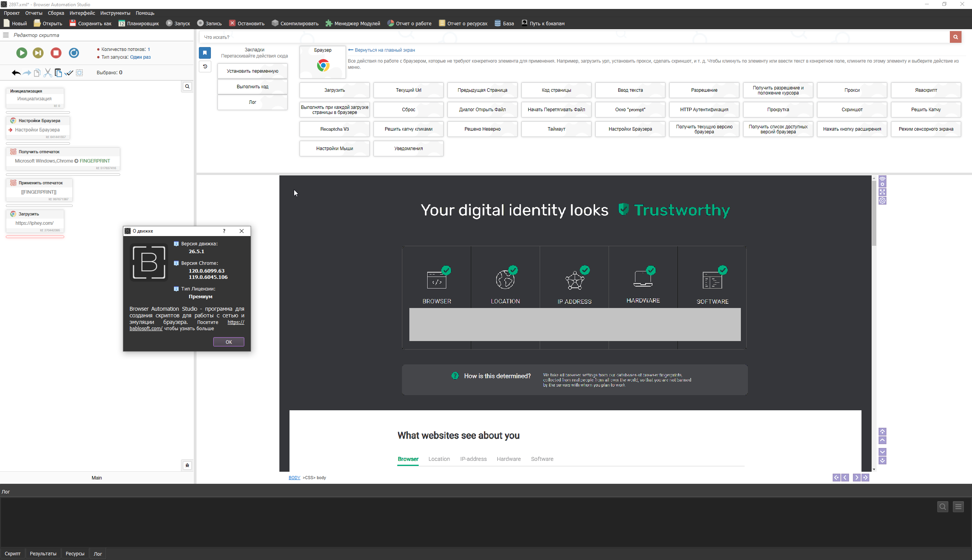Click 'Вернуться на главный экран' link
The width and height of the screenshot is (972, 560).
click(x=384, y=50)
